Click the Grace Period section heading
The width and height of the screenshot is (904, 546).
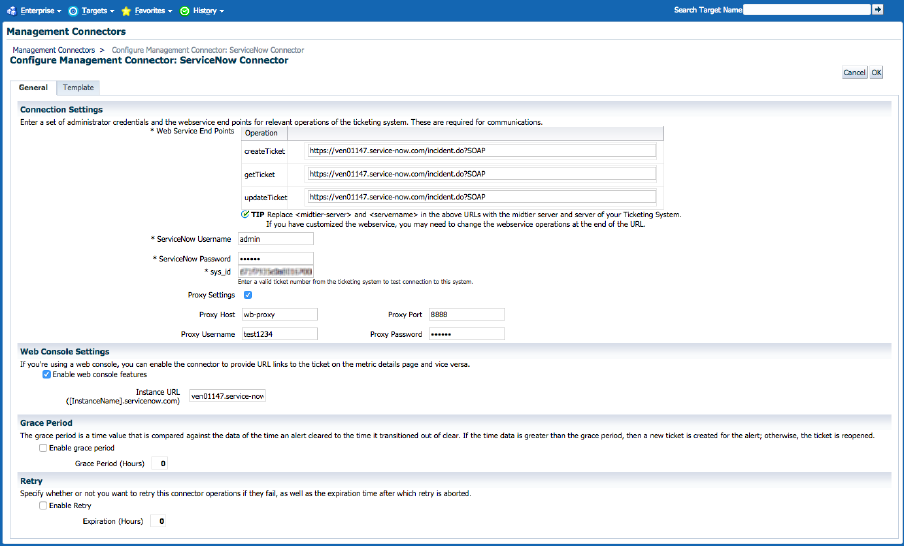point(46,423)
